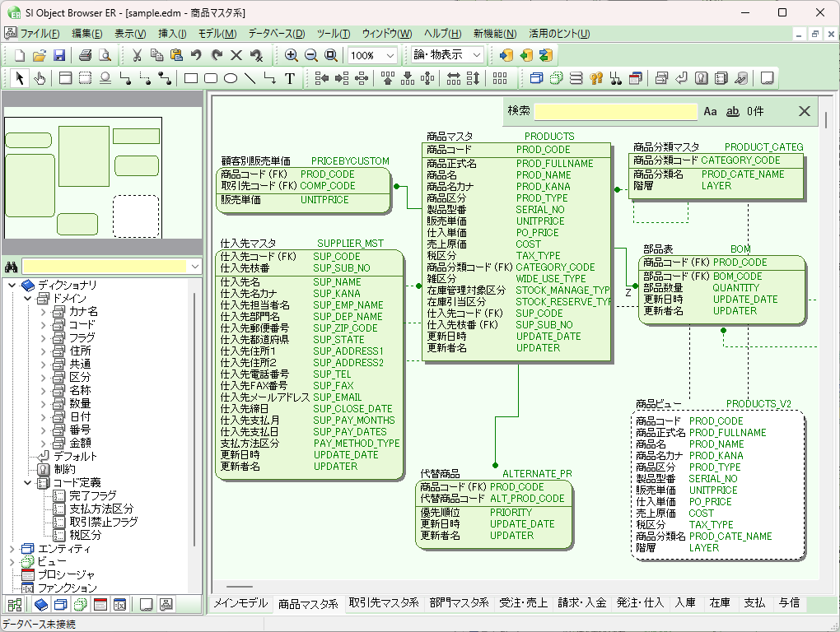This screenshot has height=632, width=840.
Task: Collapse the ドメイン tree node
Action: [x=28, y=298]
